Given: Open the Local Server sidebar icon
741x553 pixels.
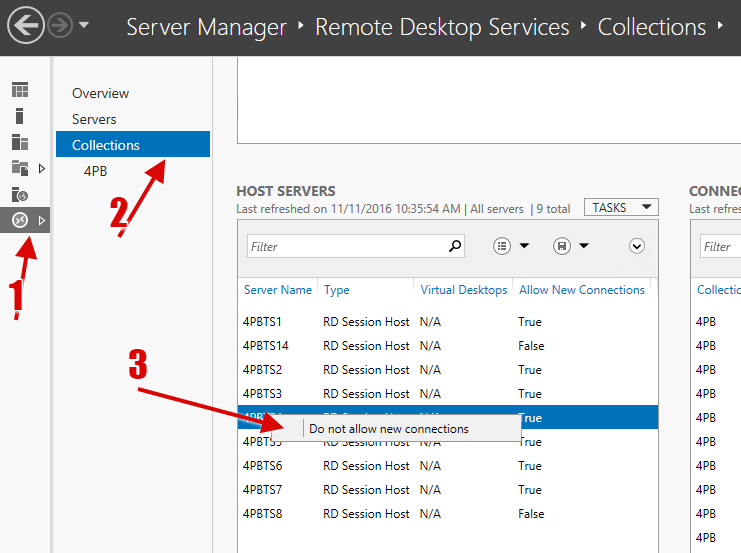Looking at the screenshot, I should pos(19,116).
